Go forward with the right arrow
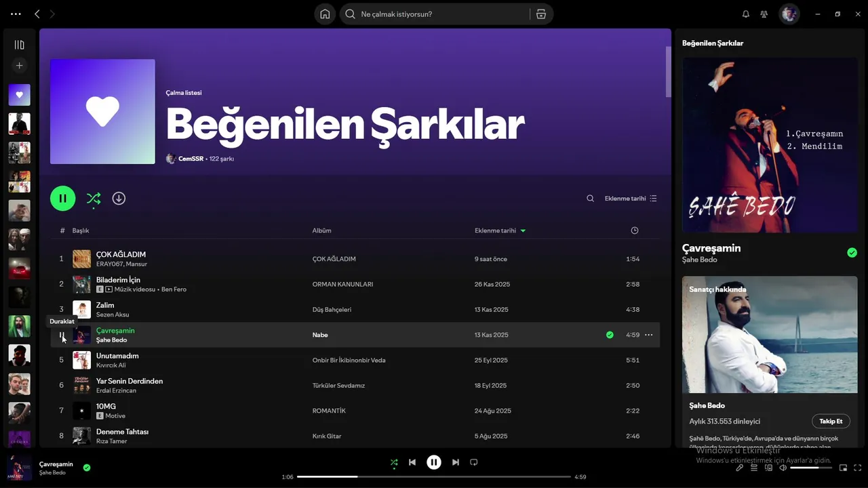Viewport: 868px width, 488px height. (x=52, y=14)
